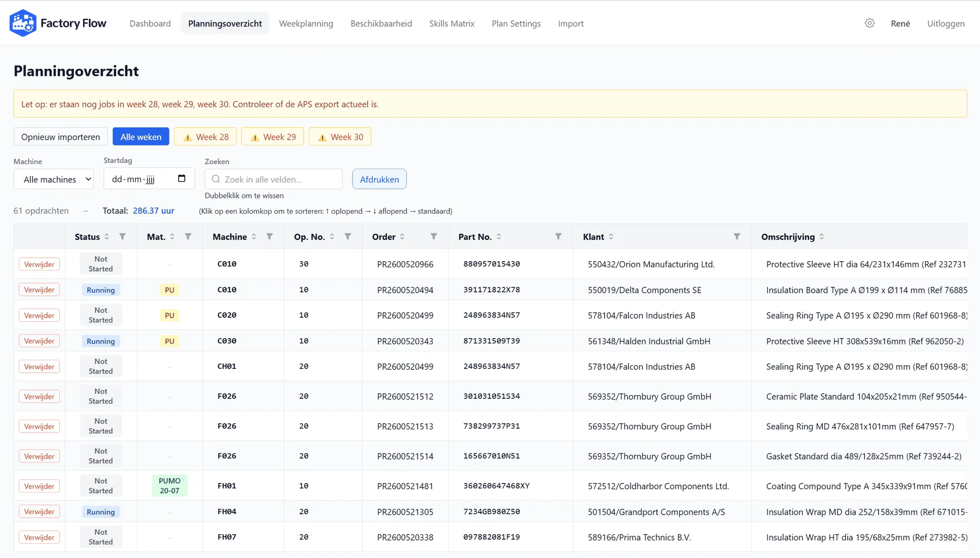Click Uitloggen link

pyautogui.click(x=946, y=23)
